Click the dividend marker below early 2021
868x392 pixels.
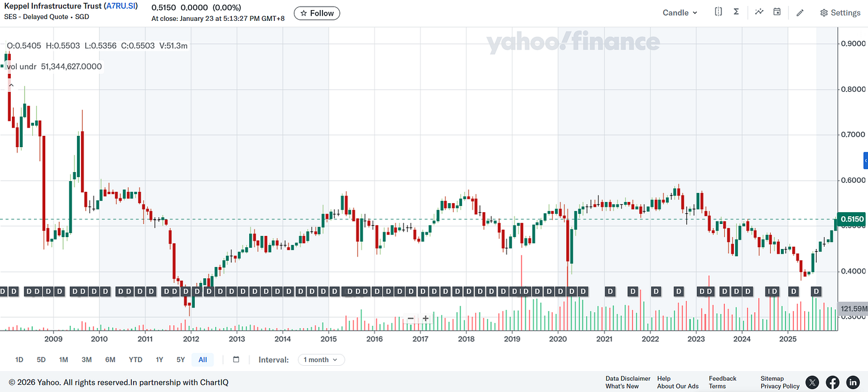click(x=610, y=291)
